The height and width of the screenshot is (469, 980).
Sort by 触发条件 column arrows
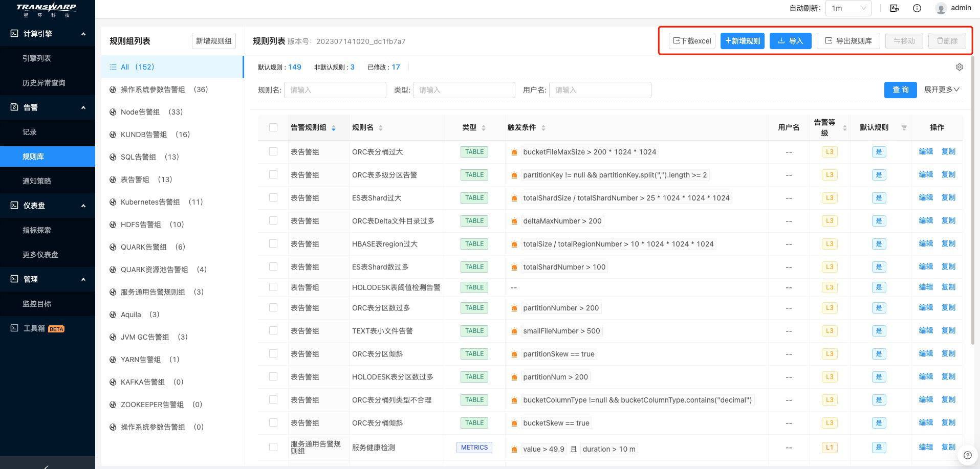543,128
